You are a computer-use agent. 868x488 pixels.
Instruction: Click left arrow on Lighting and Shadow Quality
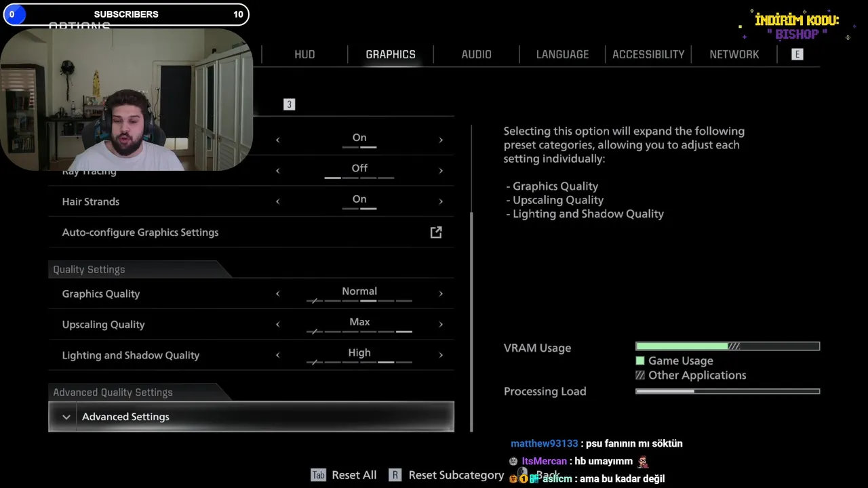tap(277, 355)
